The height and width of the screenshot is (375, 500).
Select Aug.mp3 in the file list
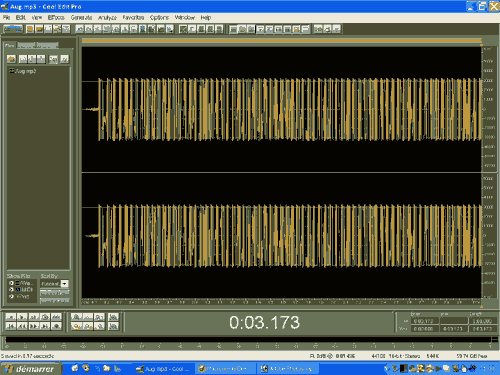[23, 71]
